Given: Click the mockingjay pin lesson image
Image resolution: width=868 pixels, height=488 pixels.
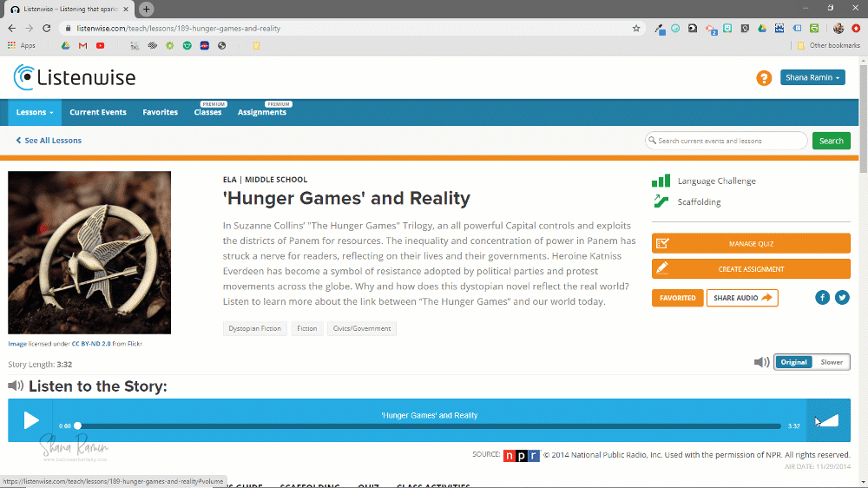Looking at the screenshot, I should point(89,253).
